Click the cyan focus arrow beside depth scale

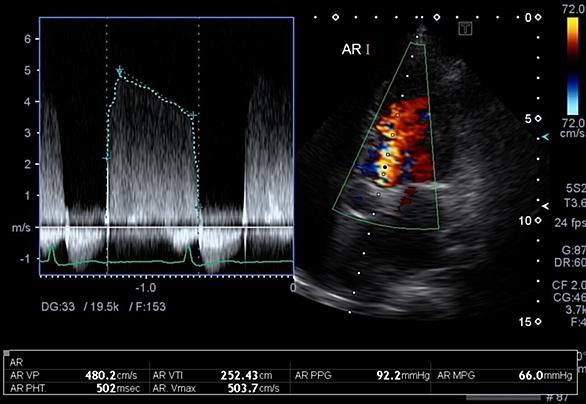[x=546, y=137]
